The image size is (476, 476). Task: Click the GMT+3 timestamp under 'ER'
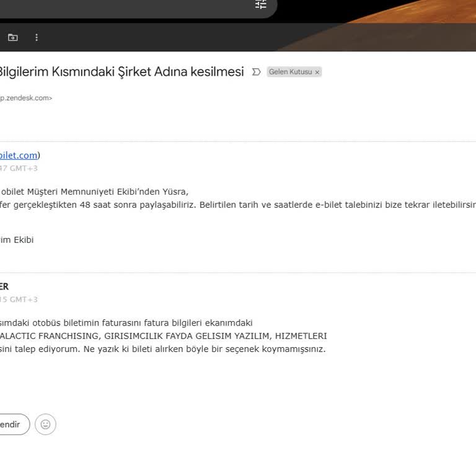pos(19,299)
